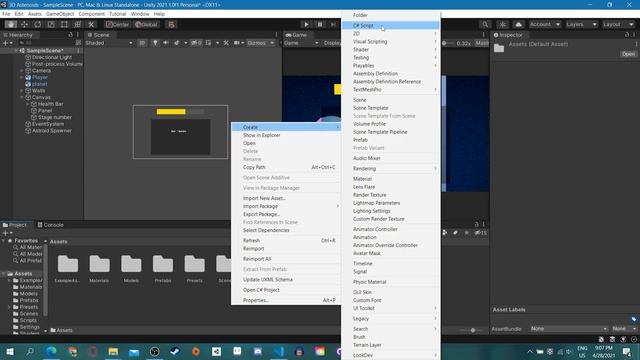Viewport: 640px width, 360px height.
Task: Lock the Hierarchy panel
Action: tap(70, 35)
